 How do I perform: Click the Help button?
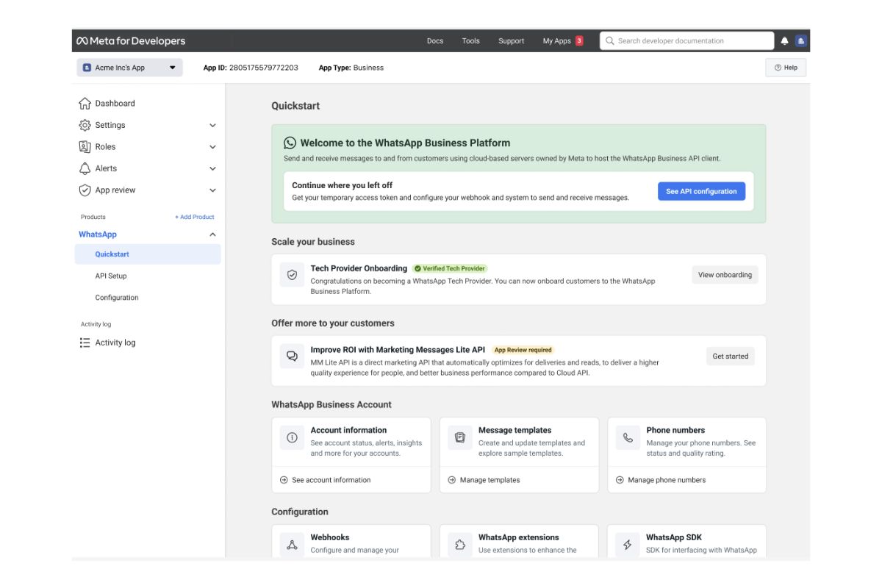(x=786, y=68)
